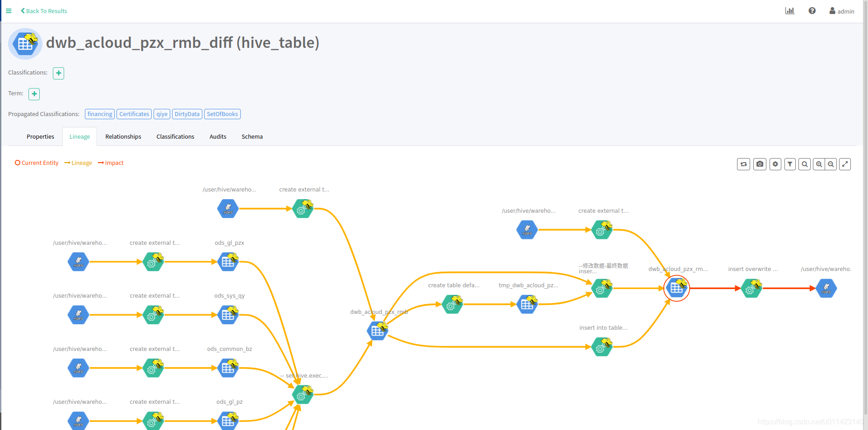Open the lineage filter funnel icon
Image resolution: width=868 pixels, height=430 pixels.
pos(790,164)
